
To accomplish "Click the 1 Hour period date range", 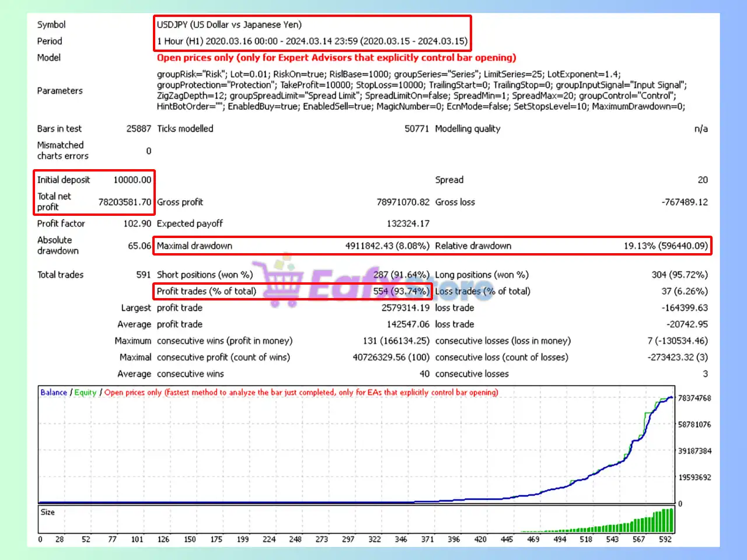I will point(312,41).
